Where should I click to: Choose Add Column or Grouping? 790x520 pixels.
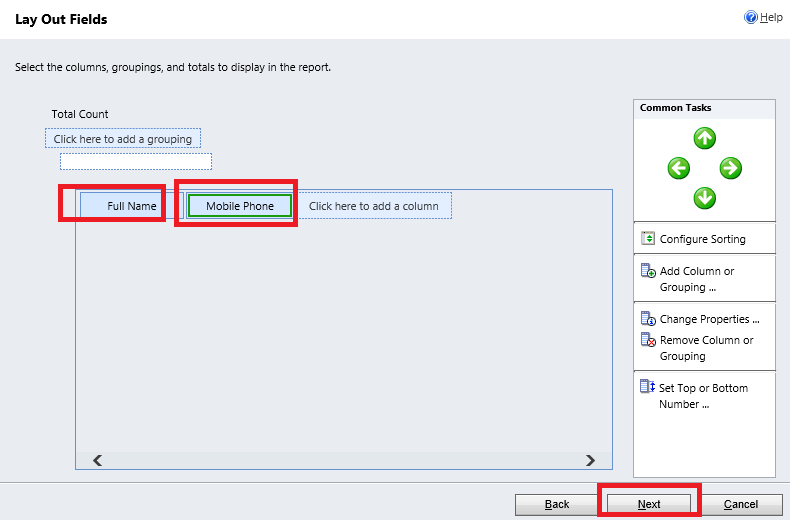697,279
